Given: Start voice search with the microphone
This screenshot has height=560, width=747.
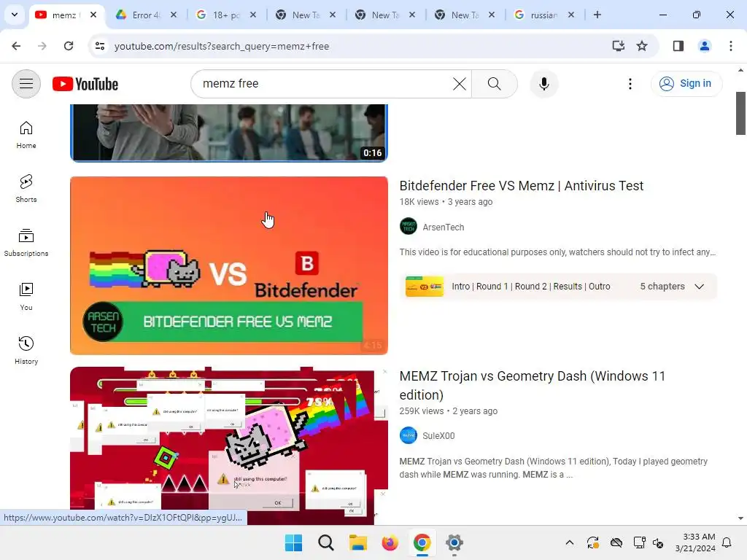Looking at the screenshot, I should (544, 84).
